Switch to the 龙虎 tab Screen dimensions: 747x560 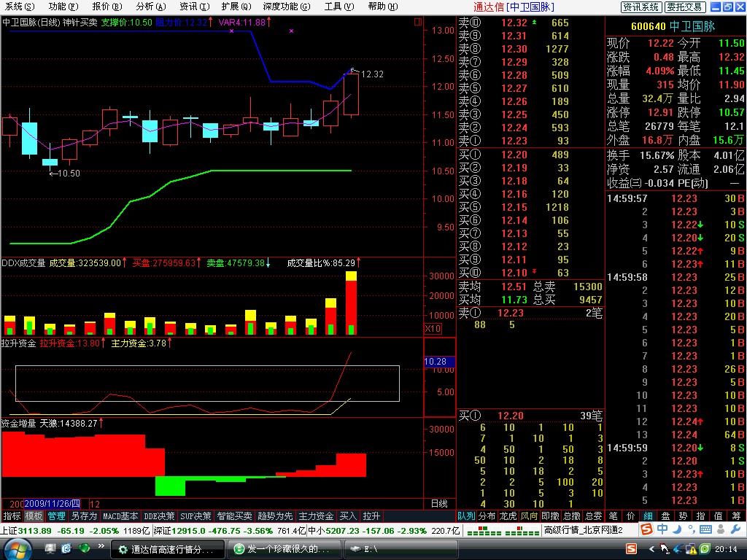[508, 516]
